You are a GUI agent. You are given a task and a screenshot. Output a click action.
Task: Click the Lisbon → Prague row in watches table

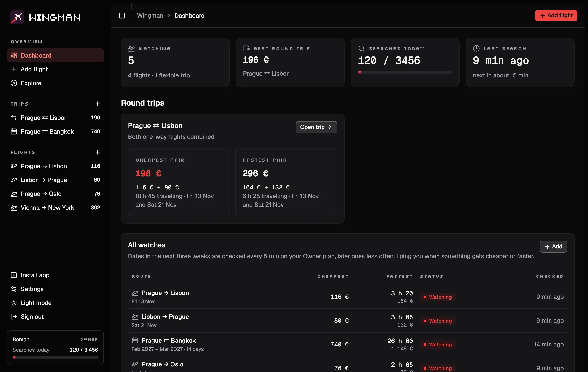coord(347,321)
